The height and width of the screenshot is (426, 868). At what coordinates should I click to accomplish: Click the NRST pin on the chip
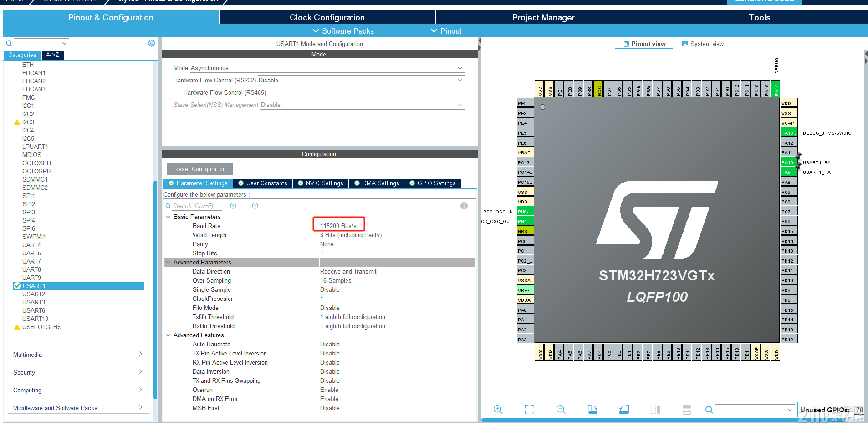[x=525, y=231]
